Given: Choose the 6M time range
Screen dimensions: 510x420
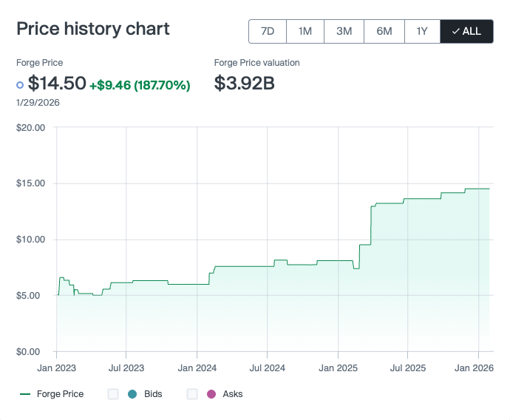Looking at the screenshot, I should (x=384, y=31).
